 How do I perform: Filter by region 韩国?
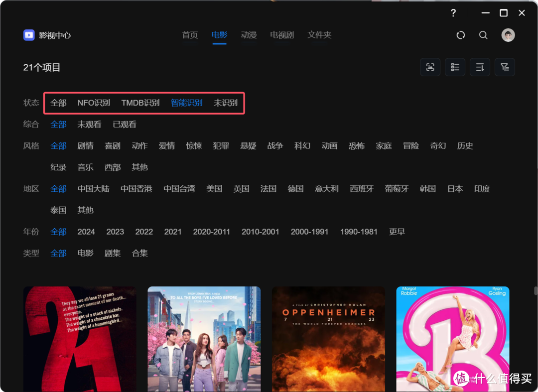[x=427, y=188]
